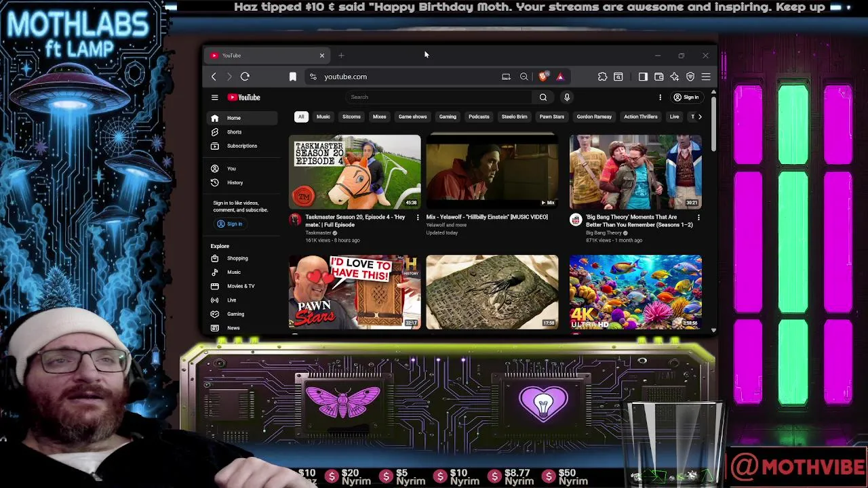The width and height of the screenshot is (868, 488).
Task: Open Shorts in YouTube sidebar
Action: [x=242, y=132]
